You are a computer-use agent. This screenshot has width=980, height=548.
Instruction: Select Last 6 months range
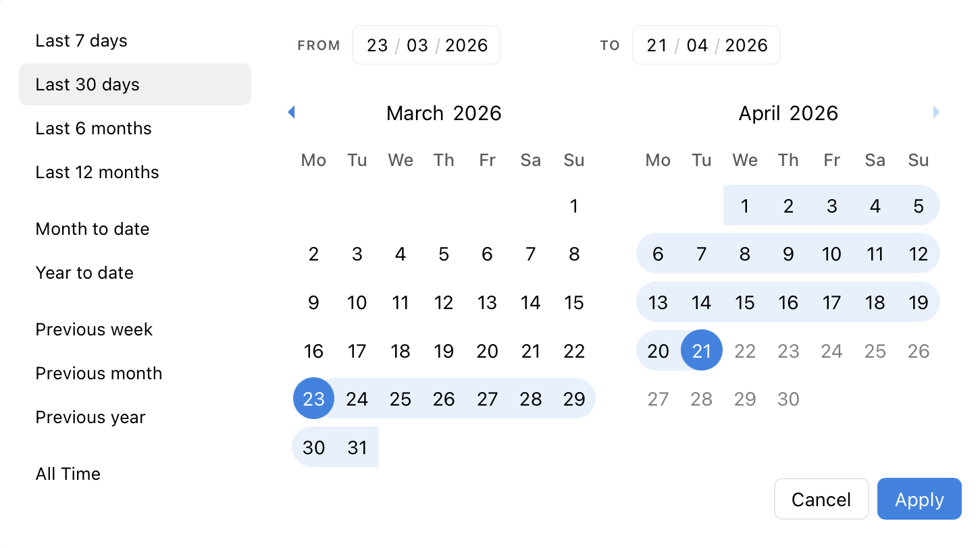93,129
